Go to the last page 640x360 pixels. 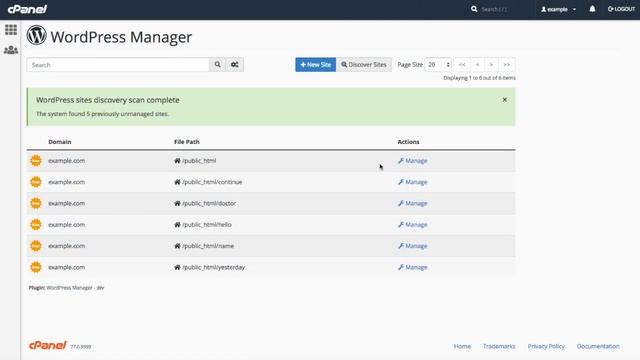pos(507,64)
